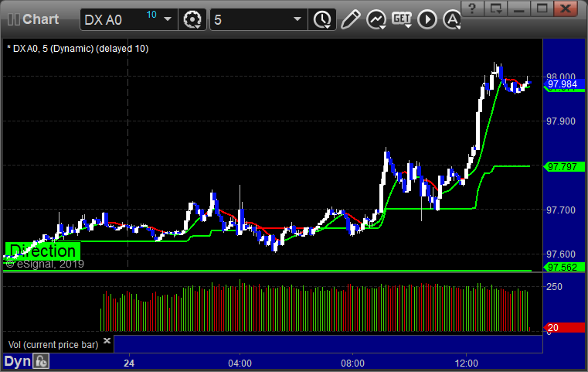
Task: Minimize the Chart window
Action: tap(518, 9)
